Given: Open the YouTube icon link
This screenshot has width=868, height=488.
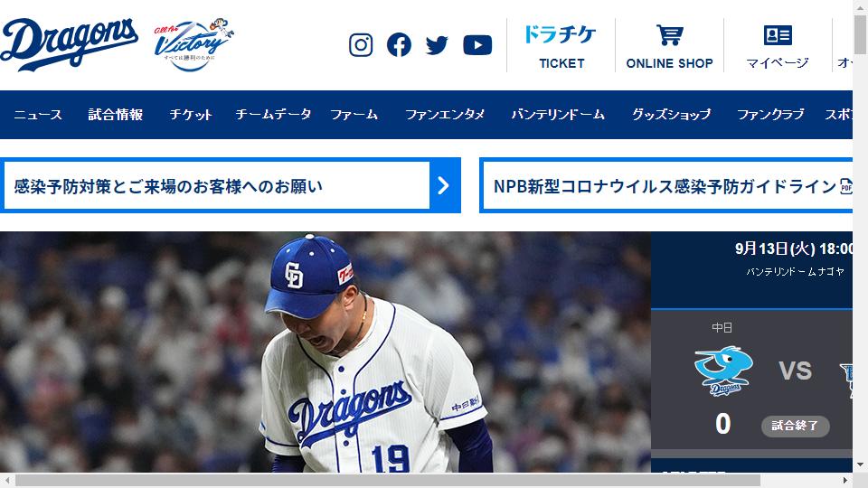Looking at the screenshot, I should click(x=477, y=45).
